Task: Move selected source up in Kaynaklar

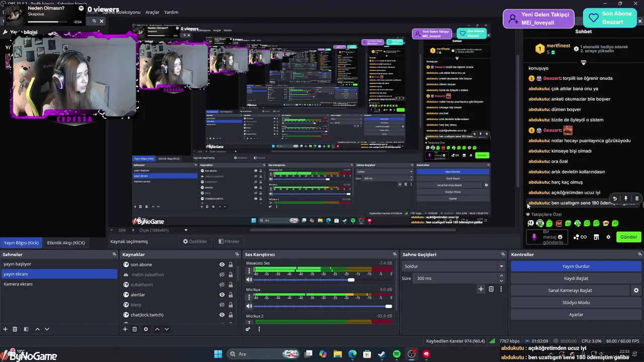Action: pos(157,329)
